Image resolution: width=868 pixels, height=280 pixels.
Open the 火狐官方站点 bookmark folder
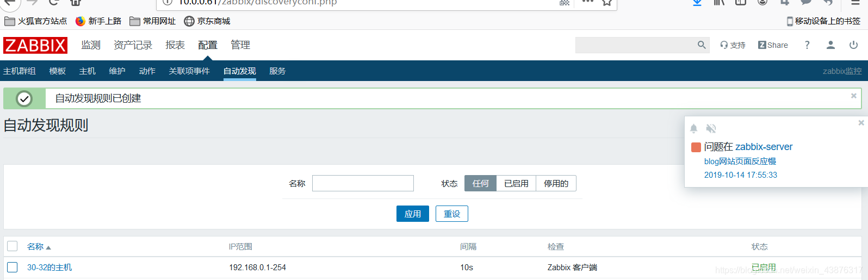coord(35,21)
